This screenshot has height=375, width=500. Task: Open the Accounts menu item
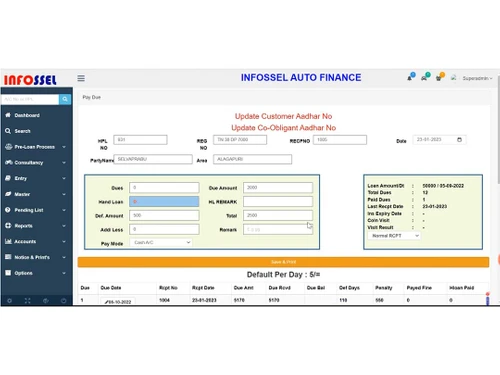[x=37, y=241]
